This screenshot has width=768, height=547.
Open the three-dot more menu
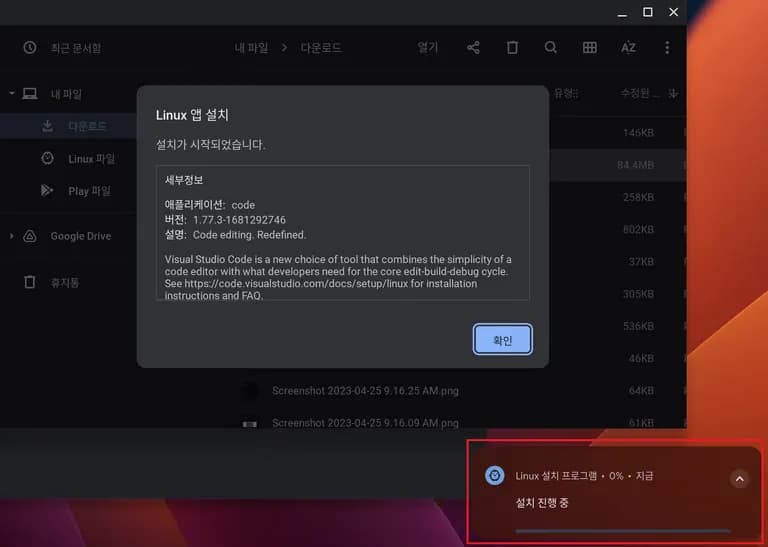click(x=667, y=48)
